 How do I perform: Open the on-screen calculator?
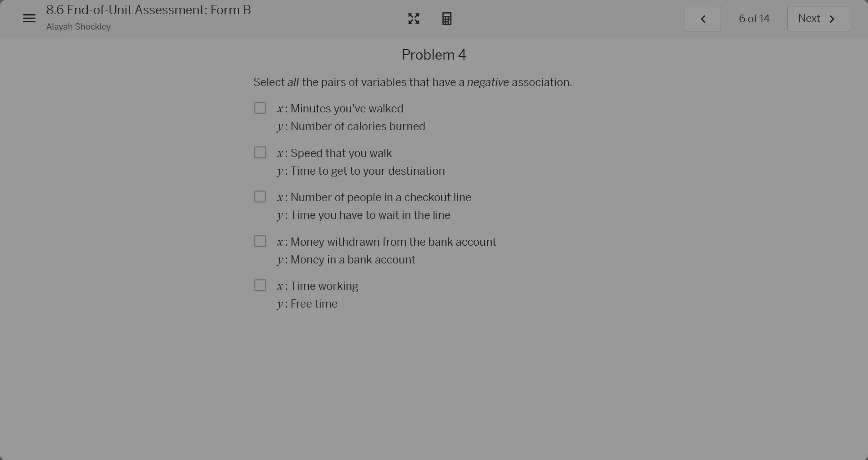[446, 18]
